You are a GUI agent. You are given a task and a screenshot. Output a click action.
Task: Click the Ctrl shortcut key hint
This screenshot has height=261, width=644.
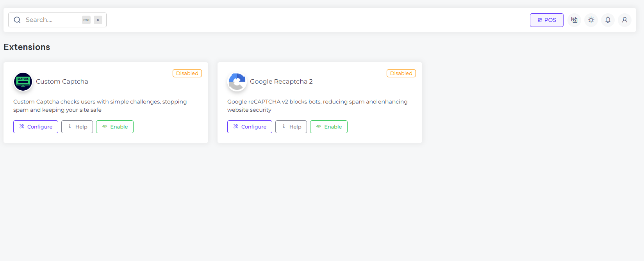coord(86,20)
